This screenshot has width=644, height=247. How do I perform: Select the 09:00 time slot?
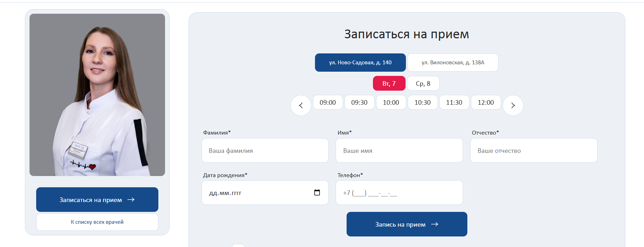pyautogui.click(x=328, y=103)
